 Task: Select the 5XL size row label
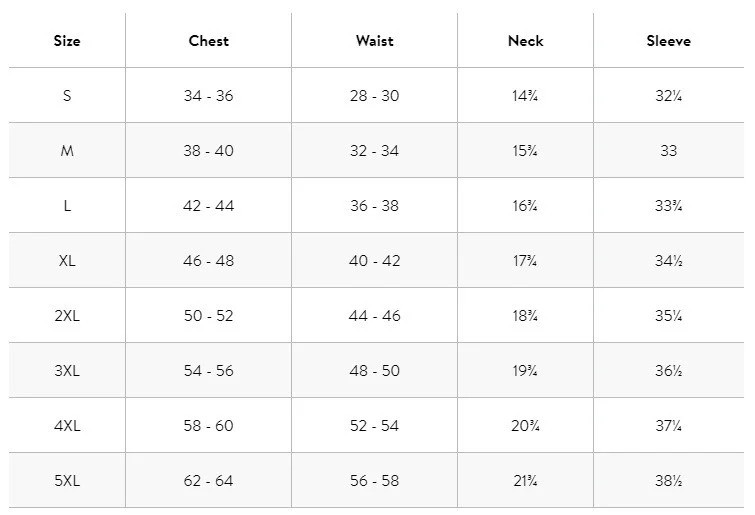click(67, 481)
